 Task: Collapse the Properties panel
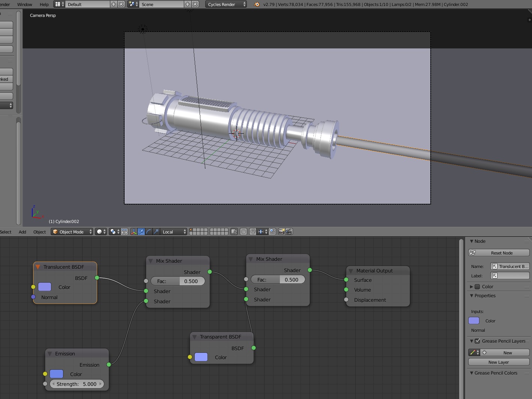(472, 295)
